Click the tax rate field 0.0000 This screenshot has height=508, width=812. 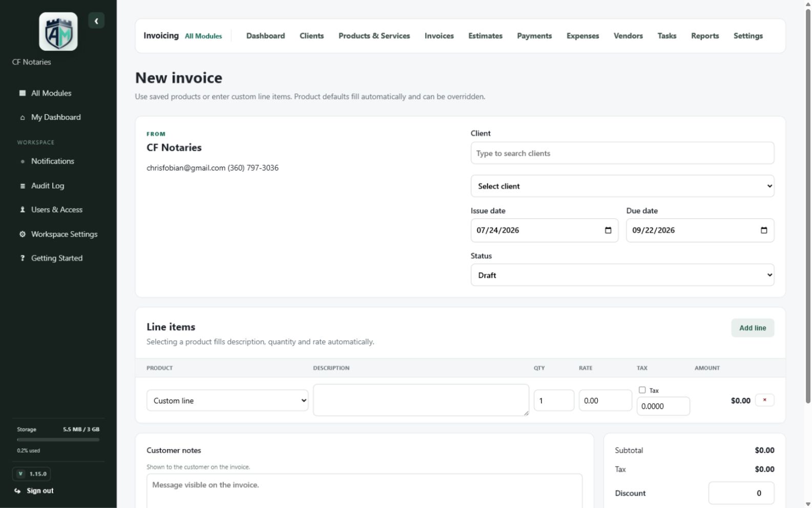coord(663,406)
